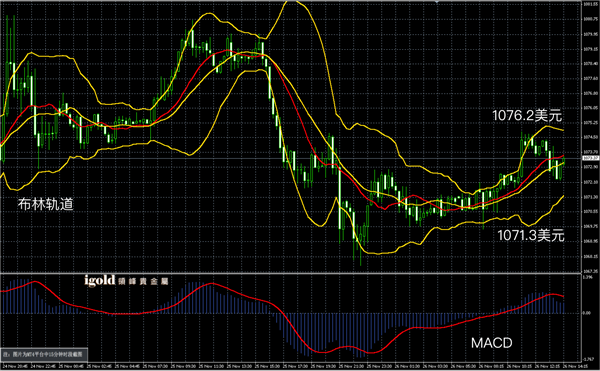Click the MACD indicator label

point(491,343)
